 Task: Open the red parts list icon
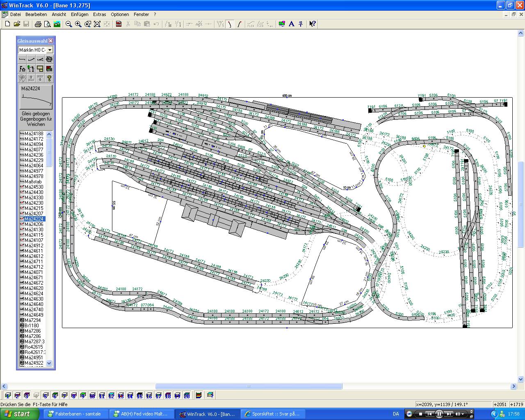[x=119, y=24]
